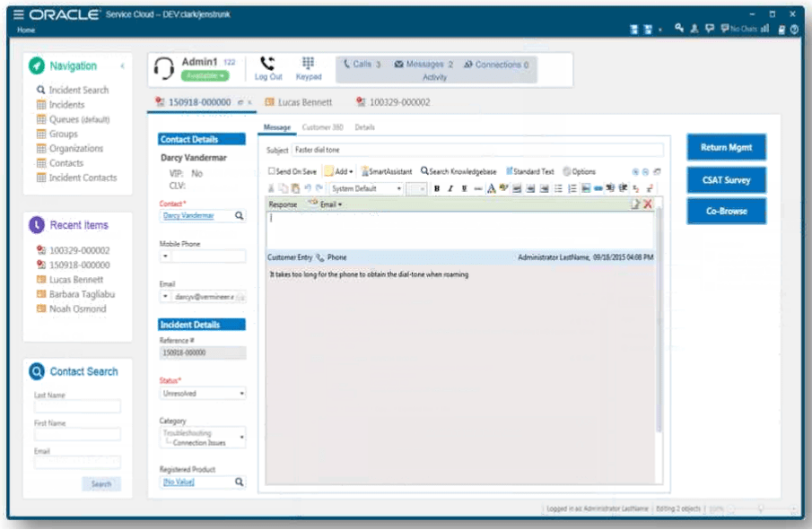
Task: Click the Registered Product search magnifier
Action: click(239, 482)
